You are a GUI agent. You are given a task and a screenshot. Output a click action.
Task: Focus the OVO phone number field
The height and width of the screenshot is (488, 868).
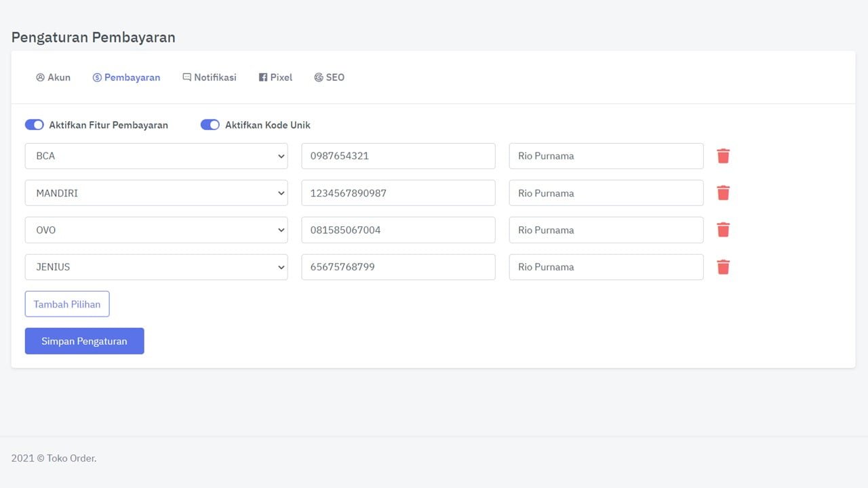(x=398, y=230)
